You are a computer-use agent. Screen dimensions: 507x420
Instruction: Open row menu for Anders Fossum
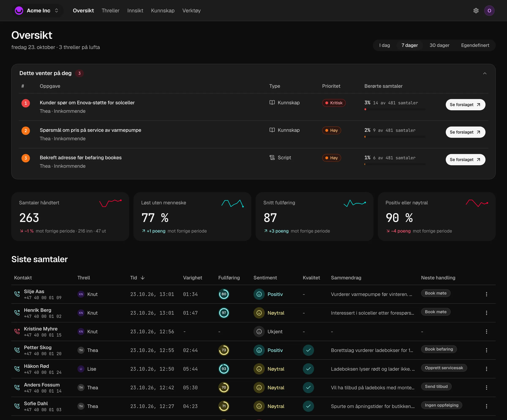pyautogui.click(x=487, y=388)
